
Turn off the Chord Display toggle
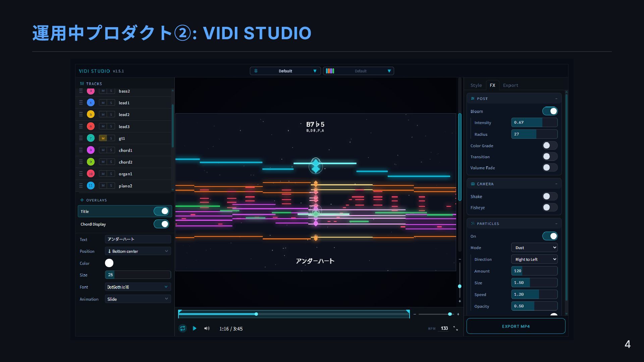tap(161, 224)
